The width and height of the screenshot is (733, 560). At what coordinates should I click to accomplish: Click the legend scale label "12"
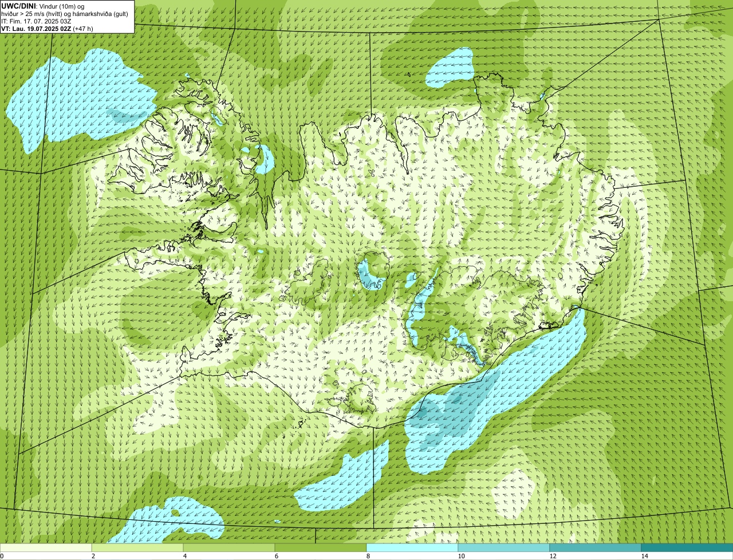point(553,556)
